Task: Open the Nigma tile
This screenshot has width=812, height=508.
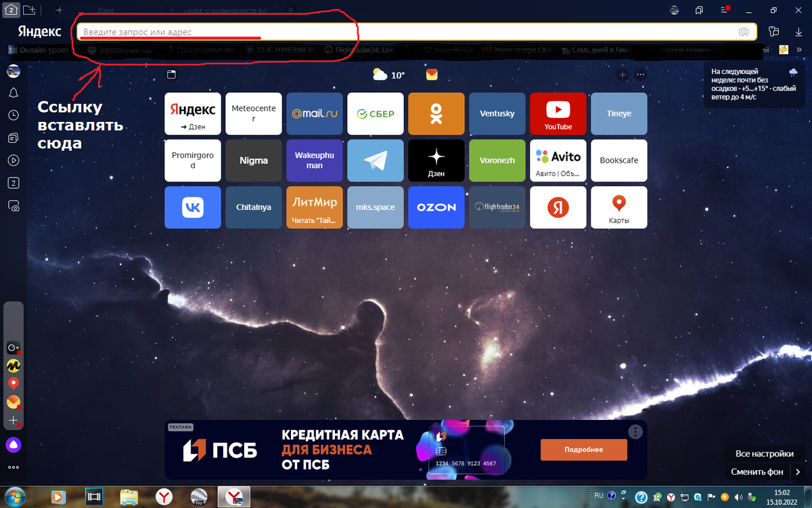Action: pos(254,161)
